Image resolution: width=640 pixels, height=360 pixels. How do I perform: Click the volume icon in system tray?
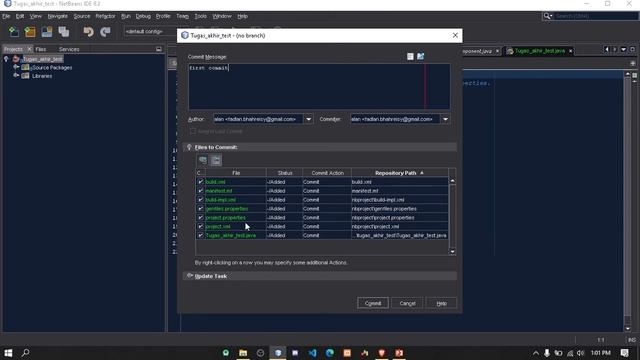[x=580, y=353]
